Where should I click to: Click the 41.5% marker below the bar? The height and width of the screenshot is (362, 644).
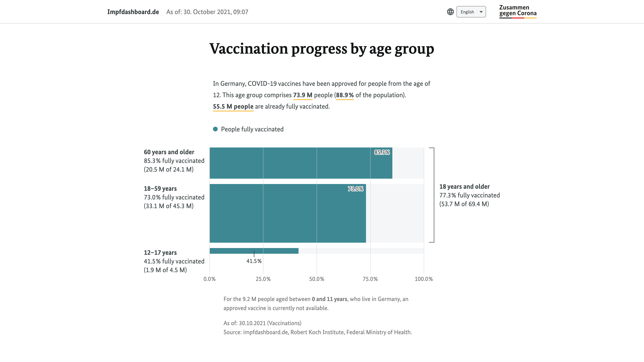point(254,261)
